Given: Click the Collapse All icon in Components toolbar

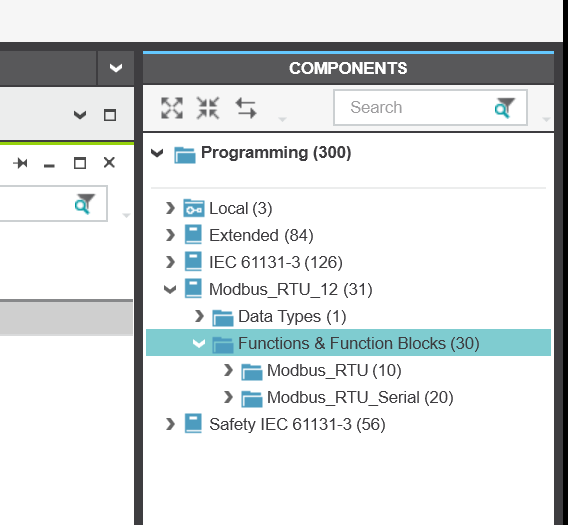Looking at the screenshot, I should click(x=208, y=108).
